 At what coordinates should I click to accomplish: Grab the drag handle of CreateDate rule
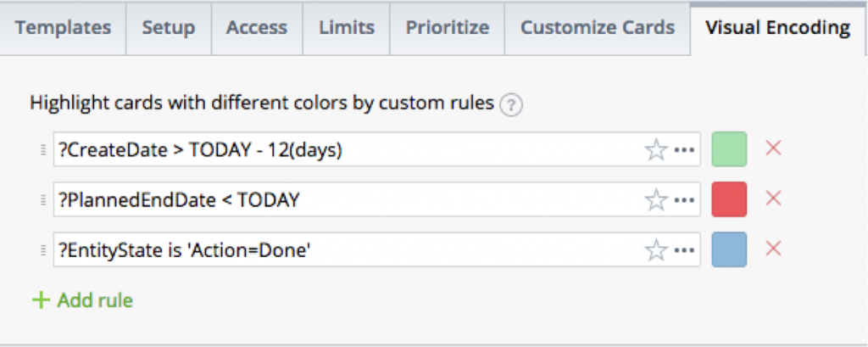click(44, 149)
